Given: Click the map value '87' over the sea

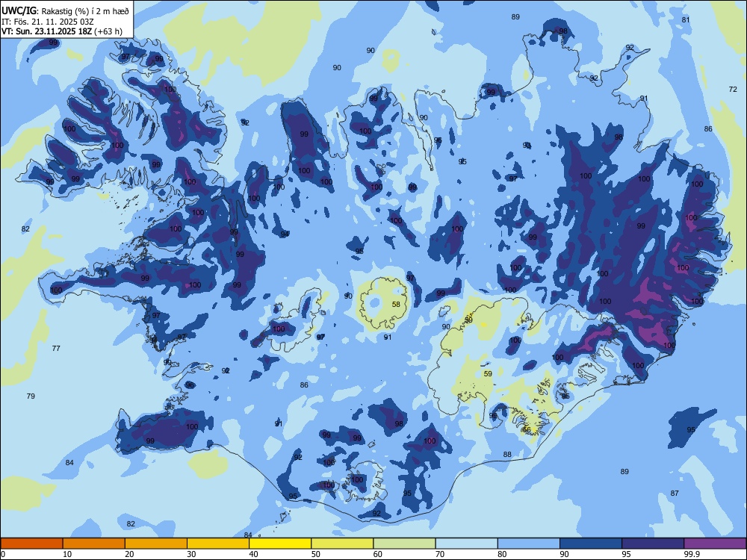Looking at the screenshot, I should [675, 493].
